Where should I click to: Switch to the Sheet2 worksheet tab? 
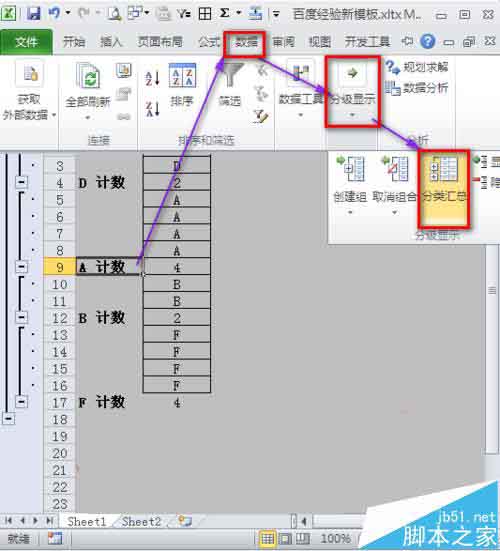tap(141, 521)
